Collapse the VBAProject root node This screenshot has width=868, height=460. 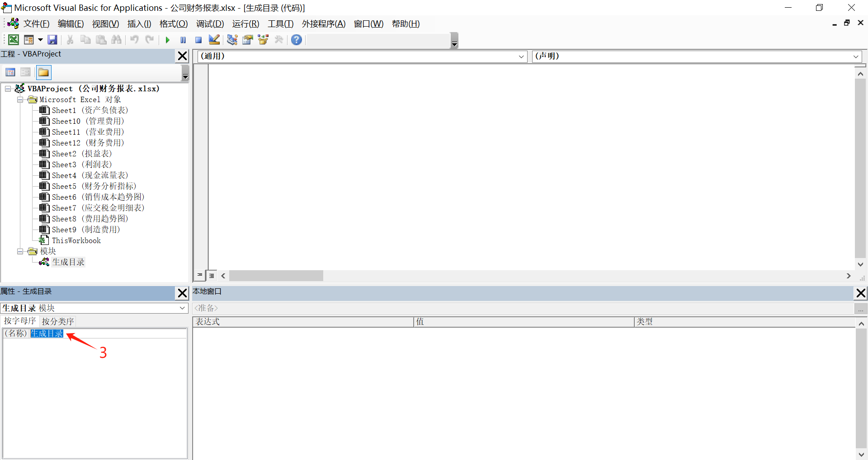[x=8, y=89]
